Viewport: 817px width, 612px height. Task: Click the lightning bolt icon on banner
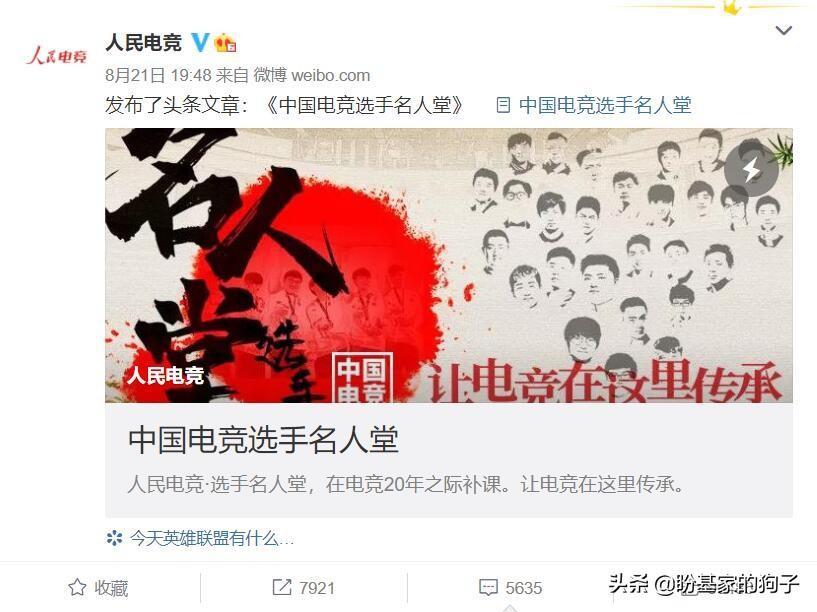[x=751, y=170]
